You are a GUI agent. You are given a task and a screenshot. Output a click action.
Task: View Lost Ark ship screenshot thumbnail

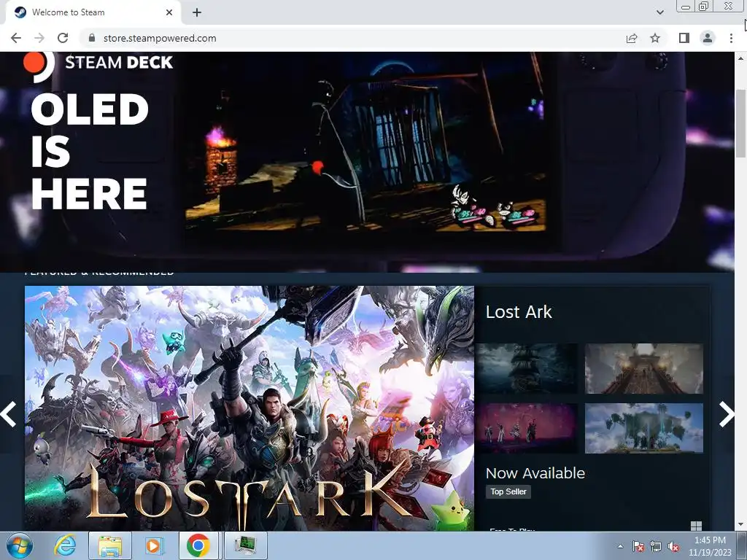[527, 368]
